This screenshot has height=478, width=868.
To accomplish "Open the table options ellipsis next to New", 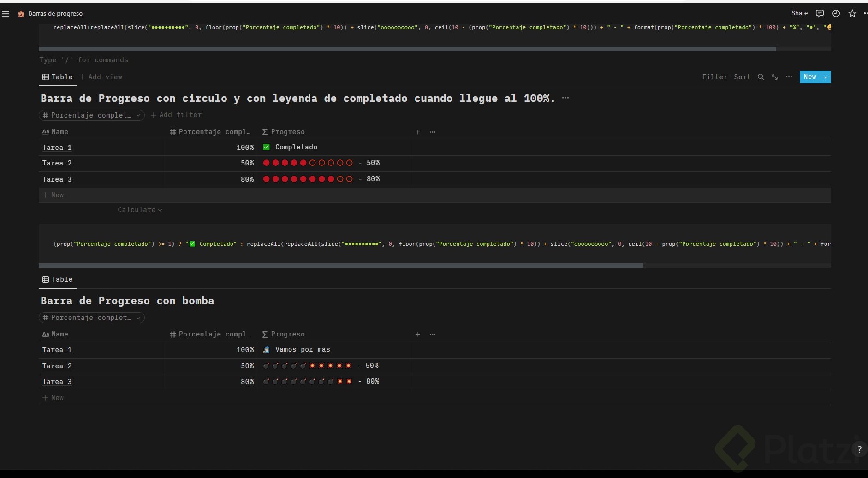I will 789,77.
